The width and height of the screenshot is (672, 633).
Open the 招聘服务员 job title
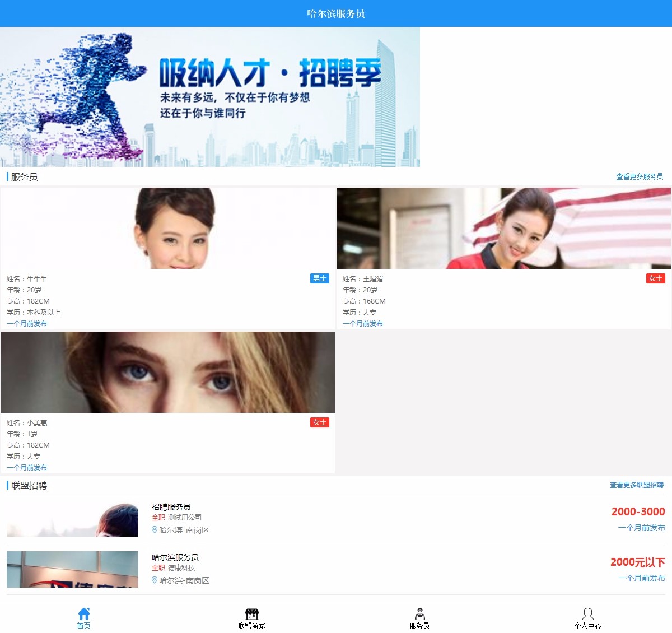point(171,507)
